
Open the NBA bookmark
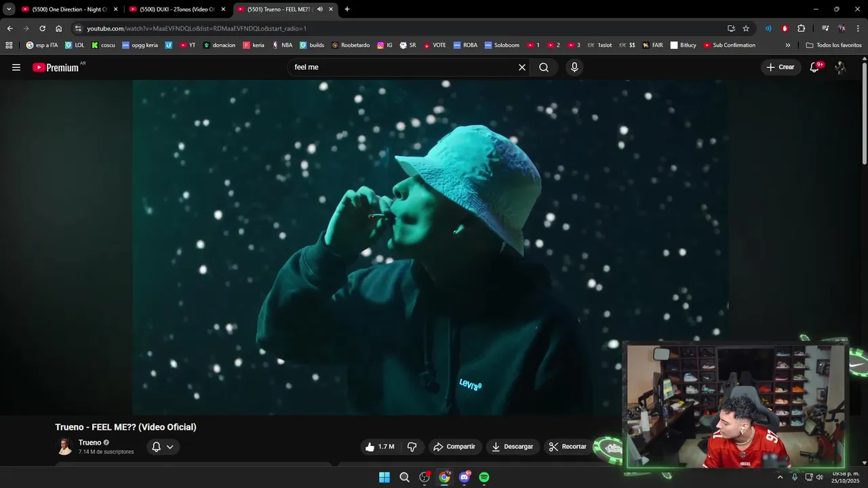(282, 45)
